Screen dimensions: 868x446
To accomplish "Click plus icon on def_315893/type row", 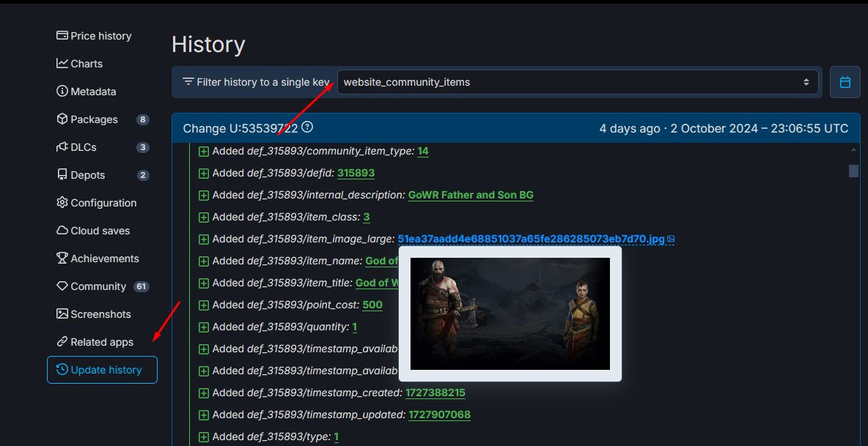I will pyautogui.click(x=204, y=437).
